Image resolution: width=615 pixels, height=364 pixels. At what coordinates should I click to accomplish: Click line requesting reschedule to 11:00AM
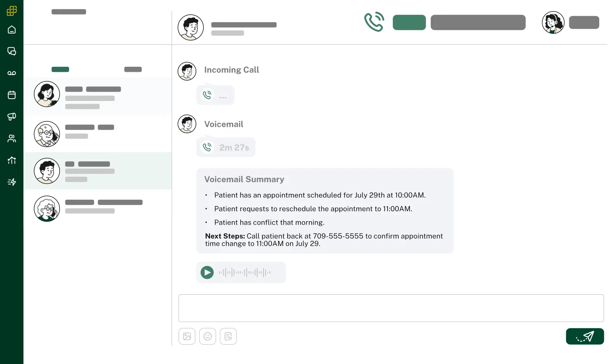click(x=313, y=209)
